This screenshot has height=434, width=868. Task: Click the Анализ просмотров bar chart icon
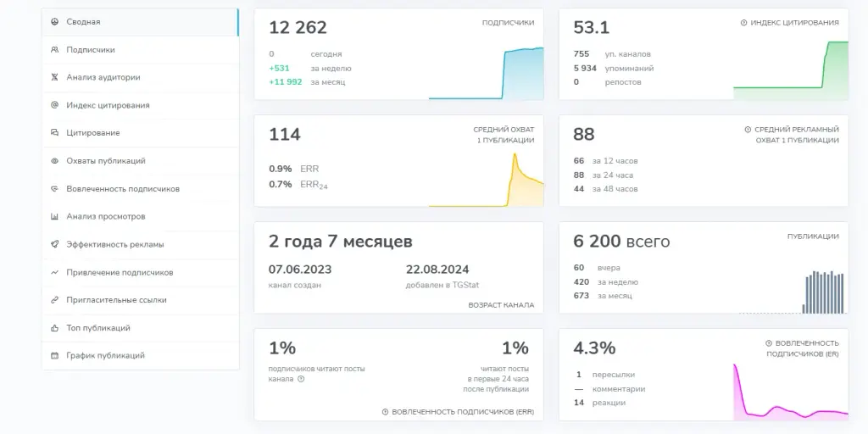pyautogui.click(x=54, y=216)
